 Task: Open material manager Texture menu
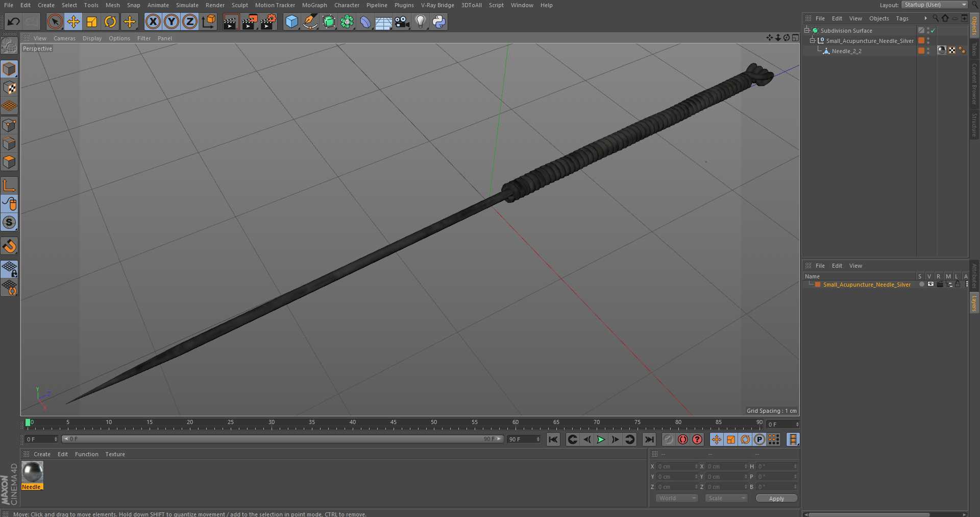(115, 454)
